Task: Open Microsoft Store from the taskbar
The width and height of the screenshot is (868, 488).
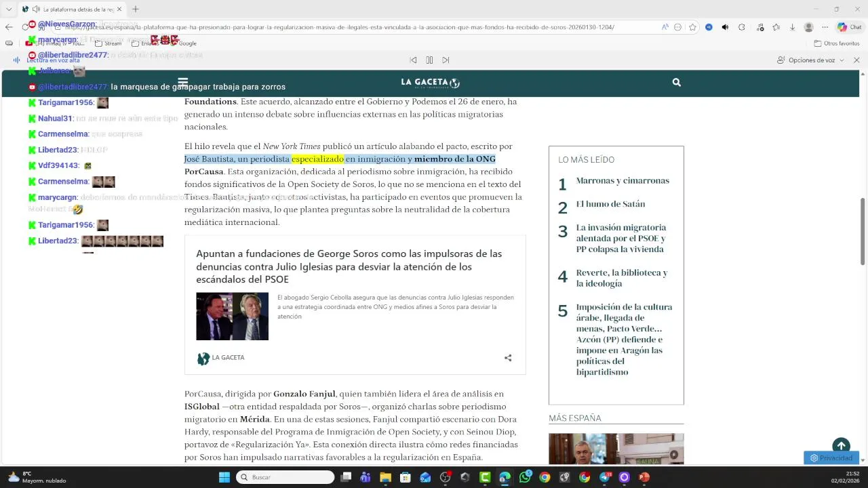Action: [405, 477]
